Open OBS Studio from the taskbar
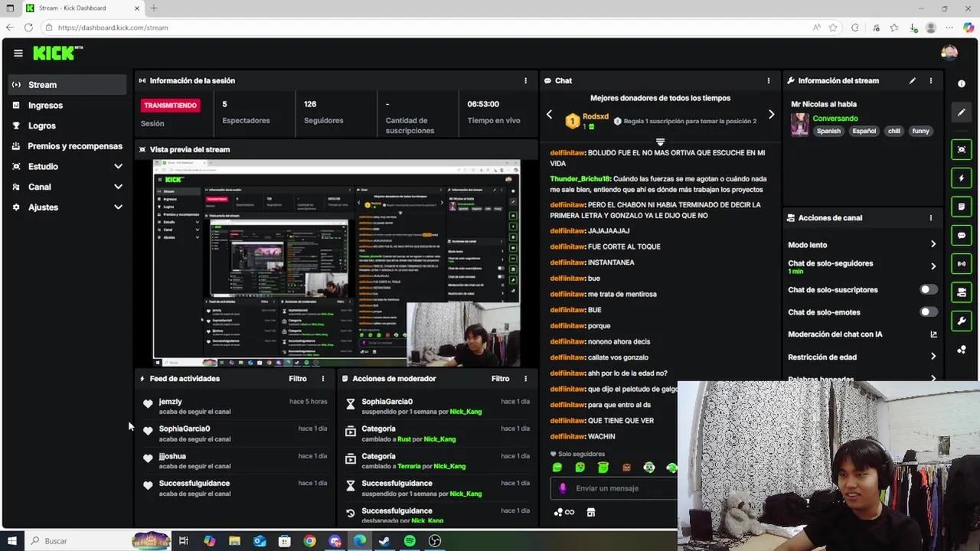This screenshot has width=980, height=551. click(435, 541)
